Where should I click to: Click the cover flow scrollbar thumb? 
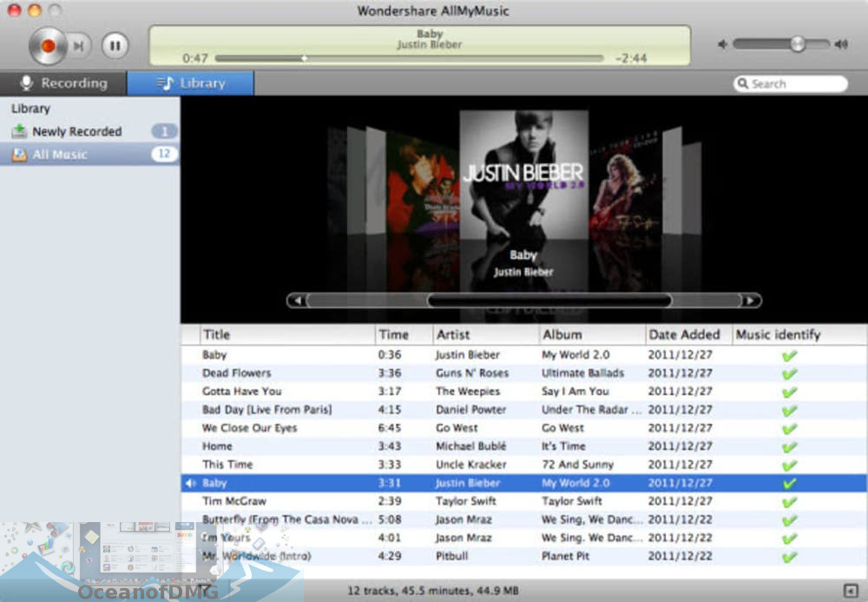(x=549, y=301)
